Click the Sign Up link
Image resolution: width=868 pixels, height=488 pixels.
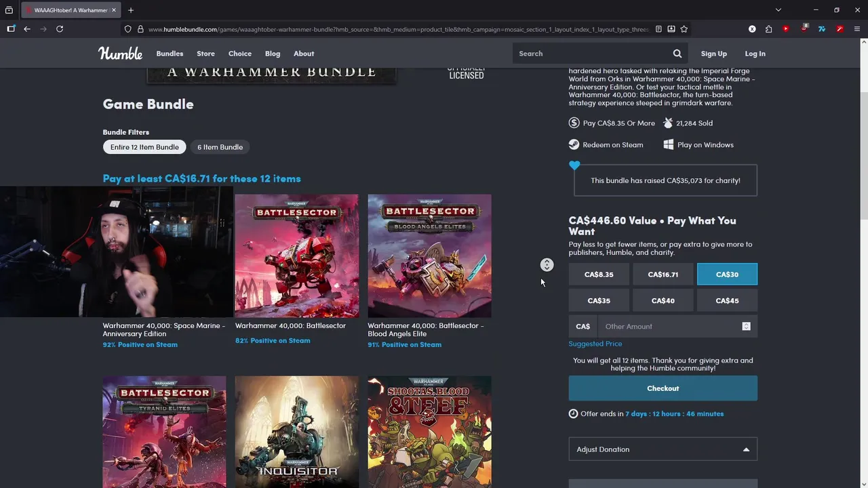point(713,54)
